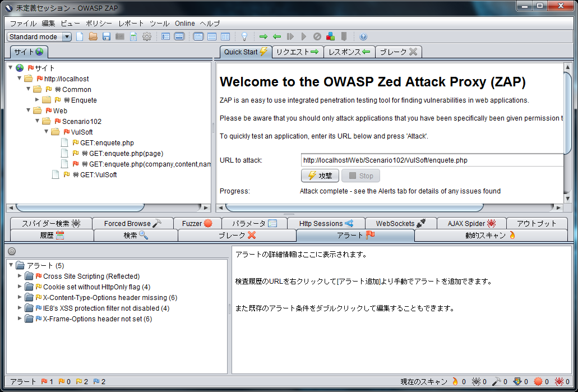The width and height of the screenshot is (578, 392).
Task: Click the globe icon at the site tree root
Action: (20, 68)
